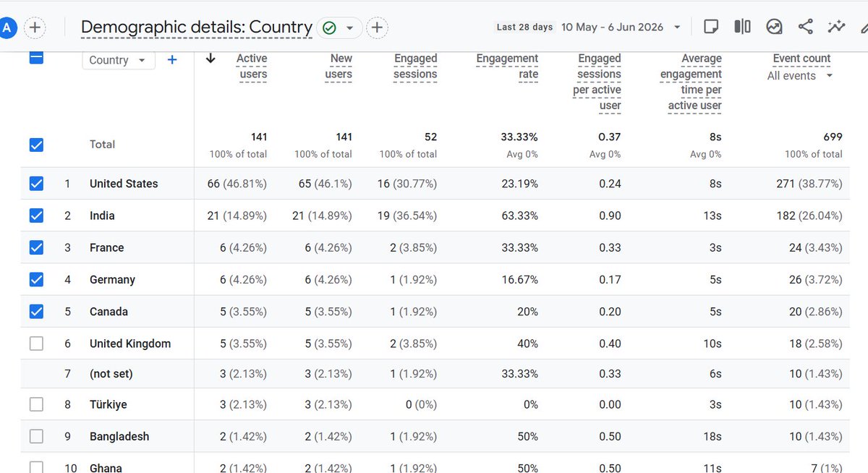Click the Demographic details: Country title
Viewport: 868px width, 473px height.
coord(197,27)
